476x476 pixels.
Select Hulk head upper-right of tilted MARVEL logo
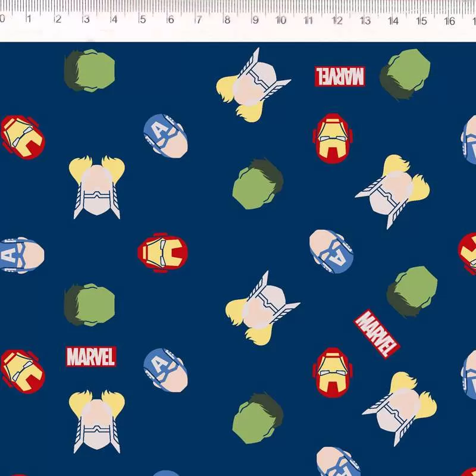coord(412,290)
